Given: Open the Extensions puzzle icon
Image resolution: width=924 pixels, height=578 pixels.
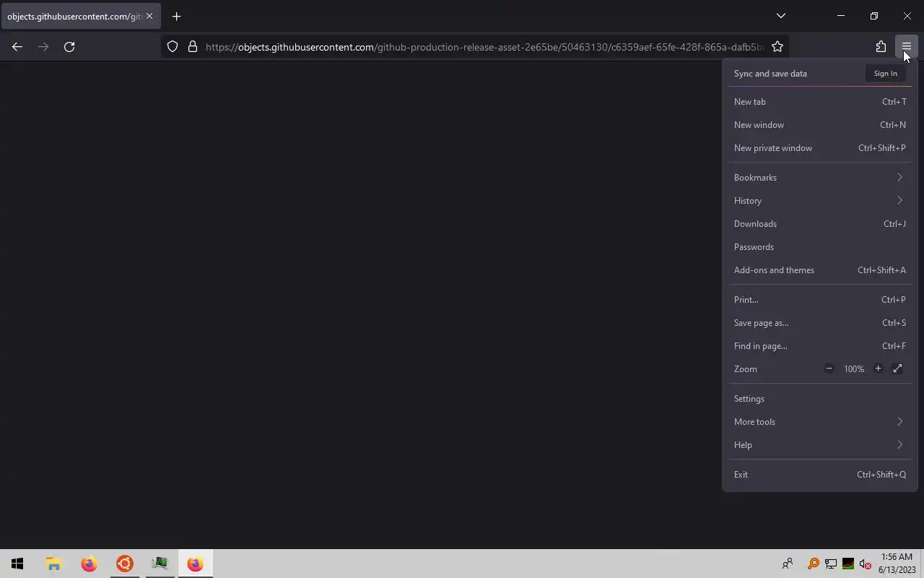Looking at the screenshot, I should click(881, 47).
